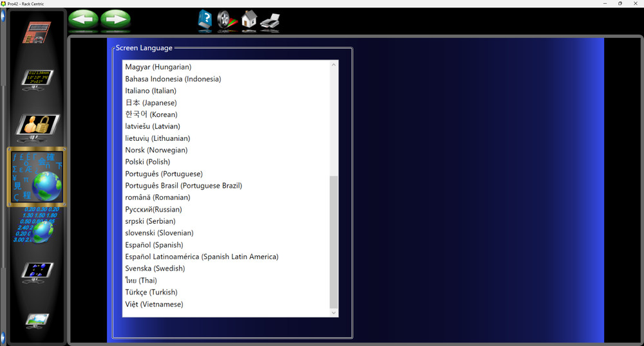Open the help book icon
644x346 pixels.
[205, 21]
